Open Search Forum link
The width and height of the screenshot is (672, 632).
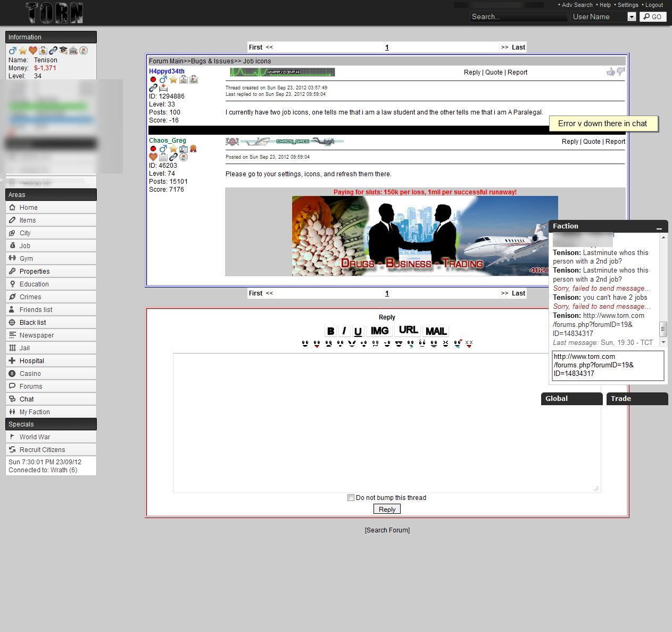[x=387, y=530]
